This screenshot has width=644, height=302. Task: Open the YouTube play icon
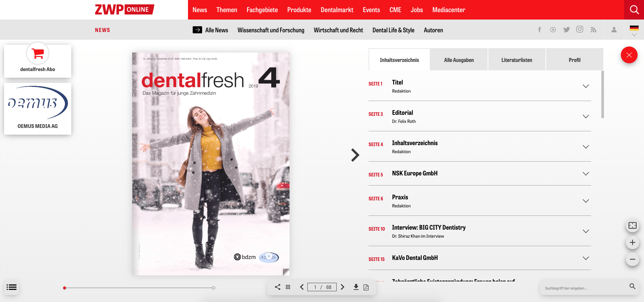pyautogui.click(x=553, y=30)
